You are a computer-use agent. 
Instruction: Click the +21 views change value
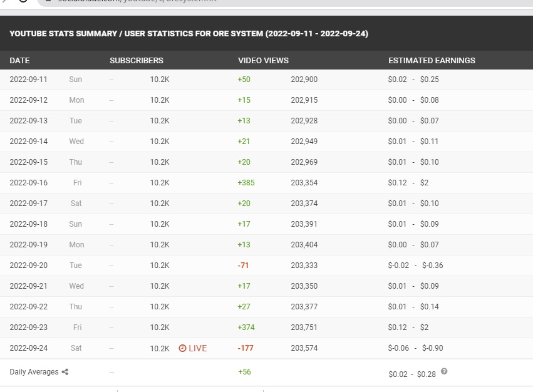pyautogui.click(x=244, y=142)
